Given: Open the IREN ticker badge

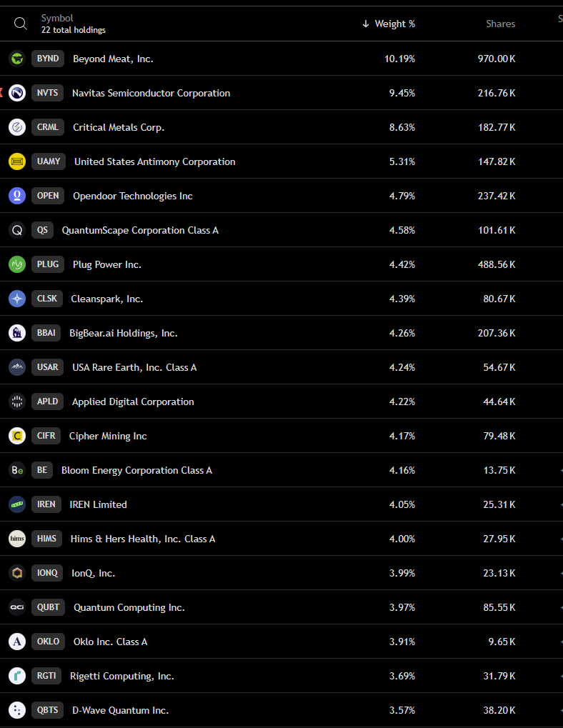Looking at the screenshot, I should pos(46,504).
